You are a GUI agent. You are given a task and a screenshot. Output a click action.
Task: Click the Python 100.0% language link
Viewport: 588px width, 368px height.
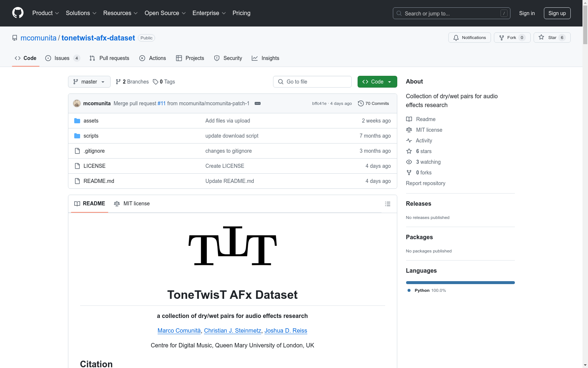click(427, 290)
